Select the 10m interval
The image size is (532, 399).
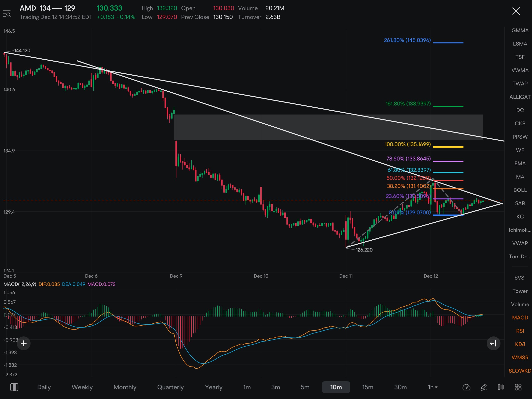[336, 387]
